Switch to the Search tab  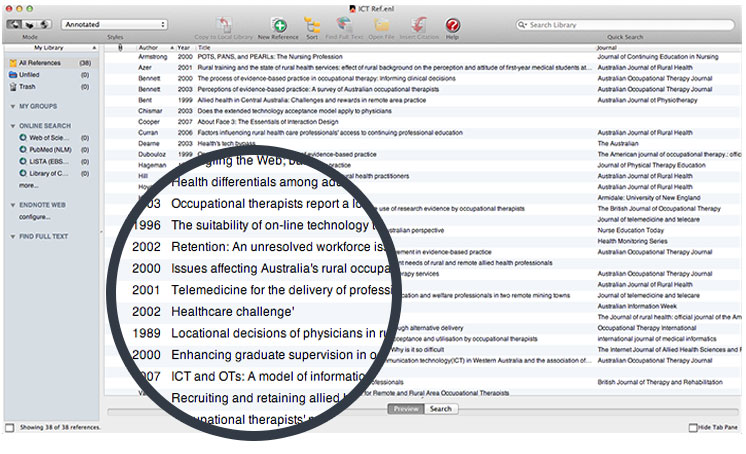coord(441,409)
